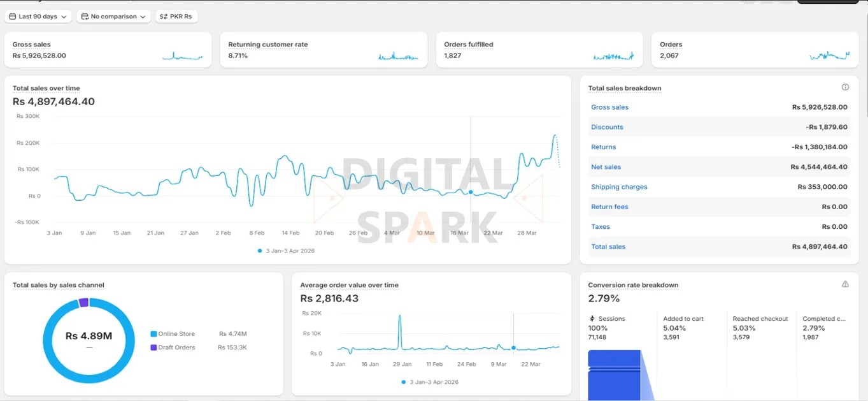Click the comparison arrows icon beside No comparison

(x=85, y=17)
